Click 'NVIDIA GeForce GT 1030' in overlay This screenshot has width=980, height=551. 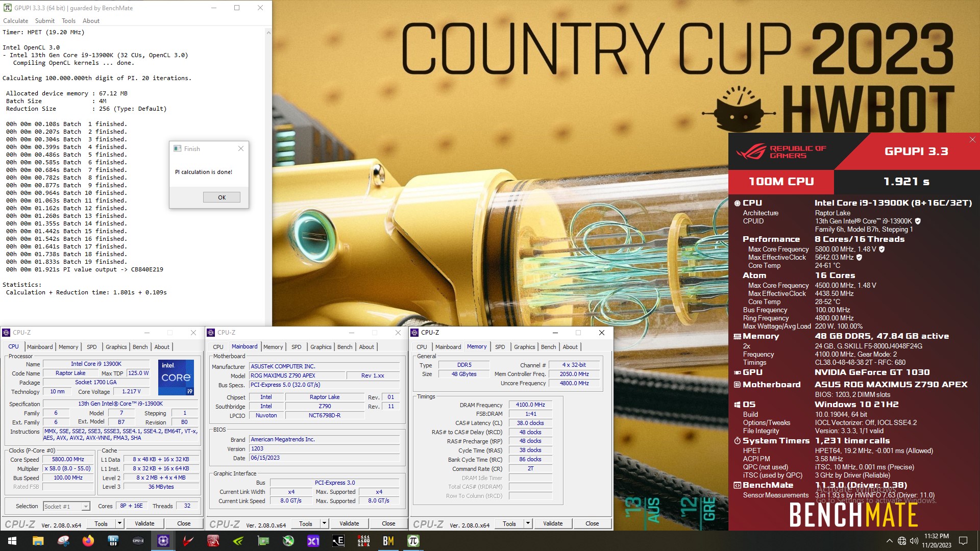point(872,372)
